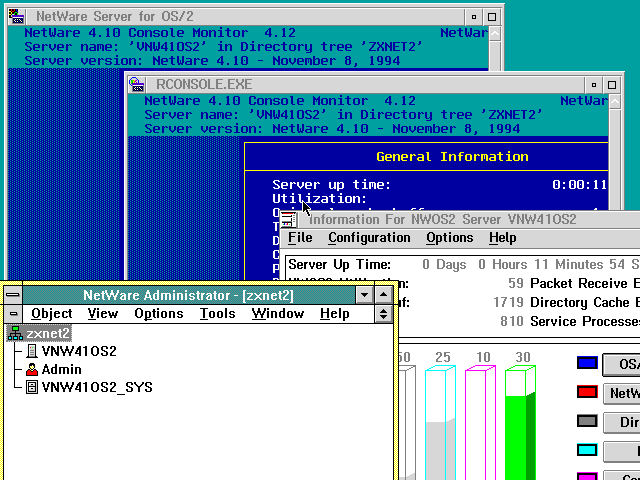Open the Configuration menu in the NWOS2 Server window
The image size is (640, 480).
369,238
